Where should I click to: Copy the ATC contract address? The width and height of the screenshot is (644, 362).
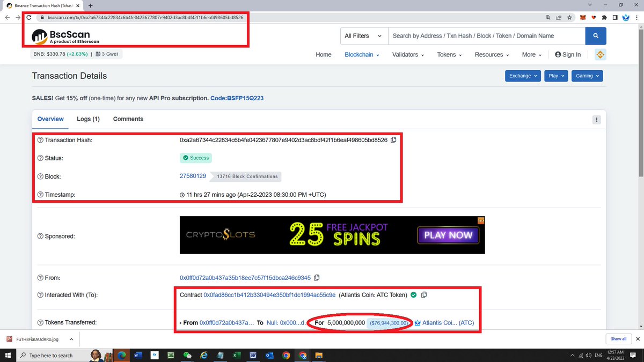pyautogui.click(x=424, y=295)
